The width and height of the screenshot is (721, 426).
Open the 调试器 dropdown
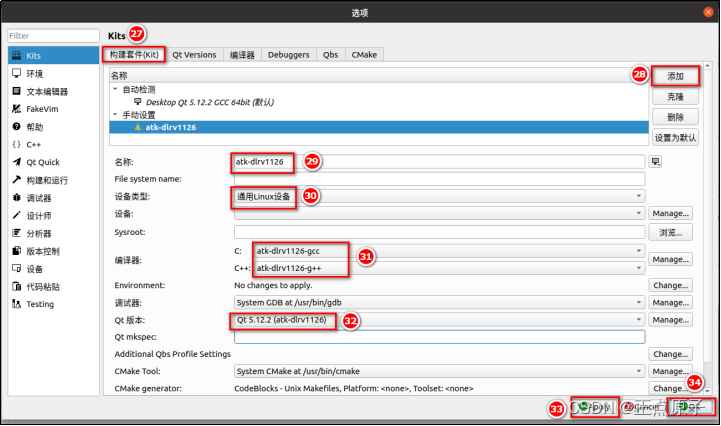439,303
